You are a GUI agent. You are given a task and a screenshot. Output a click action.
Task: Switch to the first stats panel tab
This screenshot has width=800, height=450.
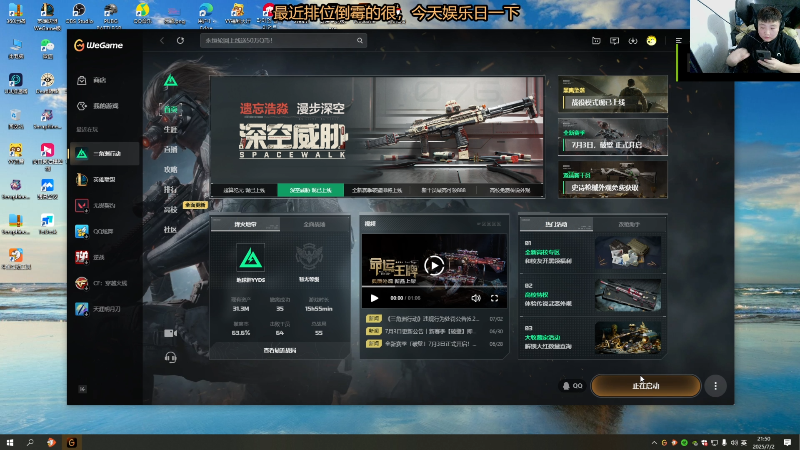pos(245,224)
